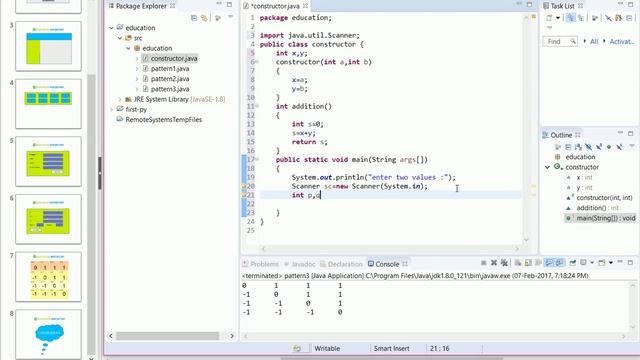This screenshot has width=640, height=360.
Task: Click Pin Console icon
Action: 573,263
